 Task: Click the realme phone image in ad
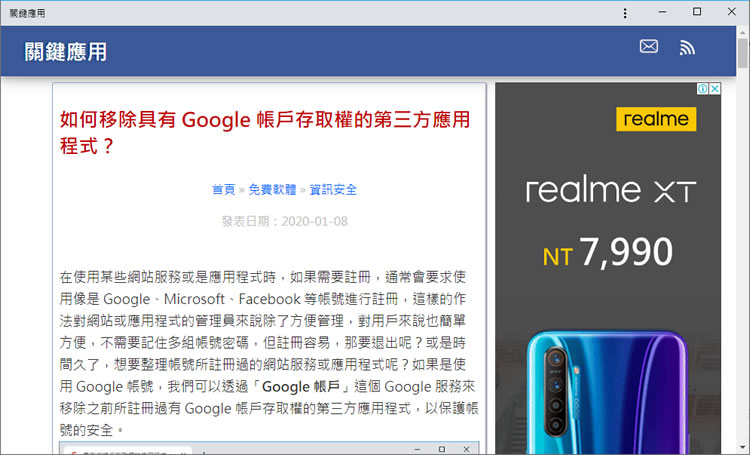click(607, 392)
